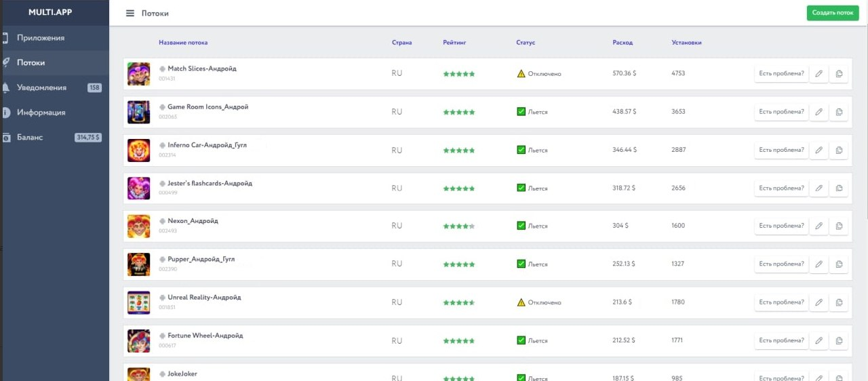Image resolution: width=868 pixels, height=381 pixels.
Task: Click the rocket icon beside Потоки
Action: [5, 62]
